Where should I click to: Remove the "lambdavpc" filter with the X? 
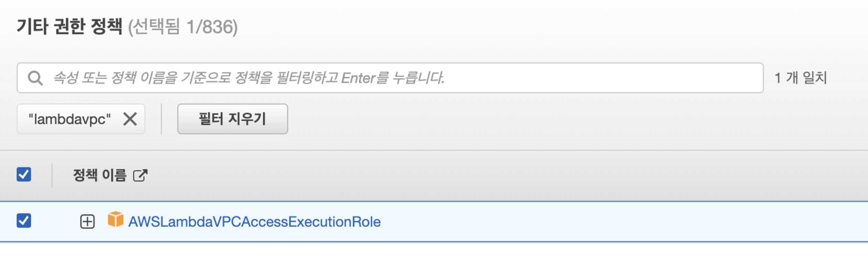point(130,119)
